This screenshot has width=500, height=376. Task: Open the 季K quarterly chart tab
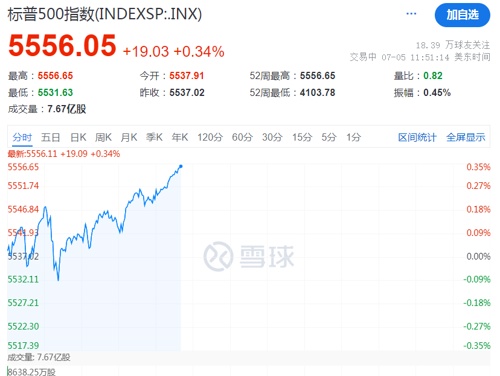[x=154, y=137]
